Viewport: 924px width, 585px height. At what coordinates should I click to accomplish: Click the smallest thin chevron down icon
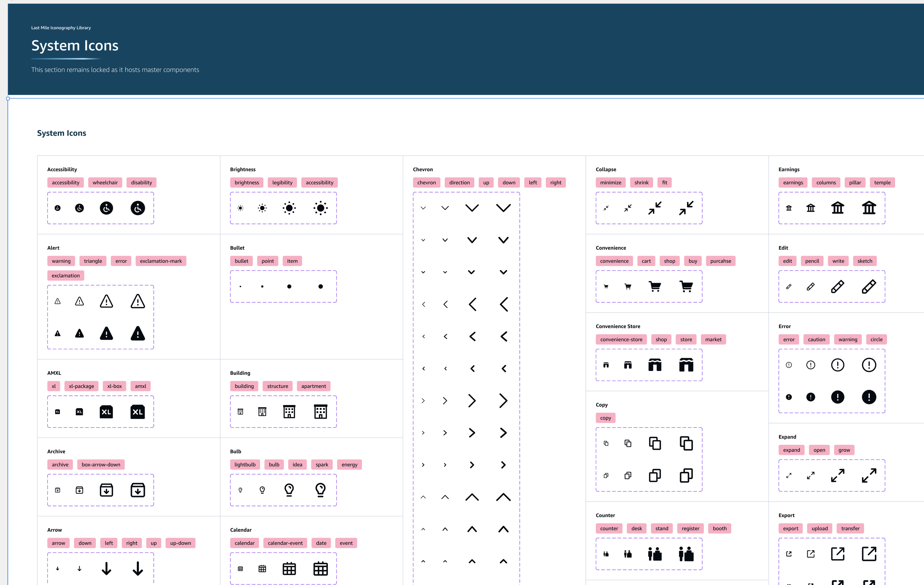coord(423,208)
